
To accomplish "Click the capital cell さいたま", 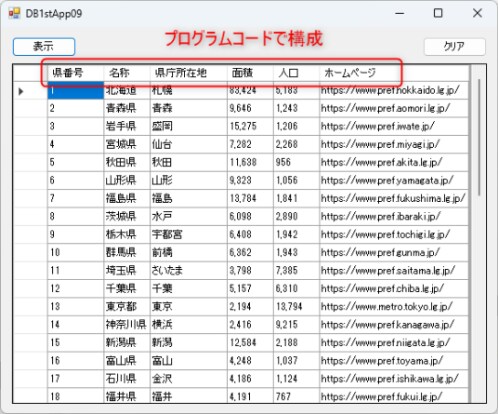I will (x=189, y=270).
